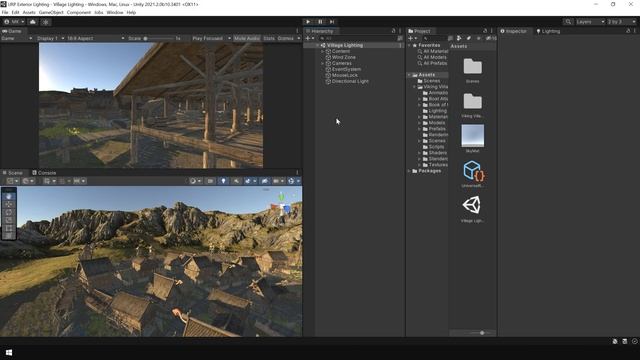Select the SkyMat material thumbnail
640x360 pixels.
point(473,136)
